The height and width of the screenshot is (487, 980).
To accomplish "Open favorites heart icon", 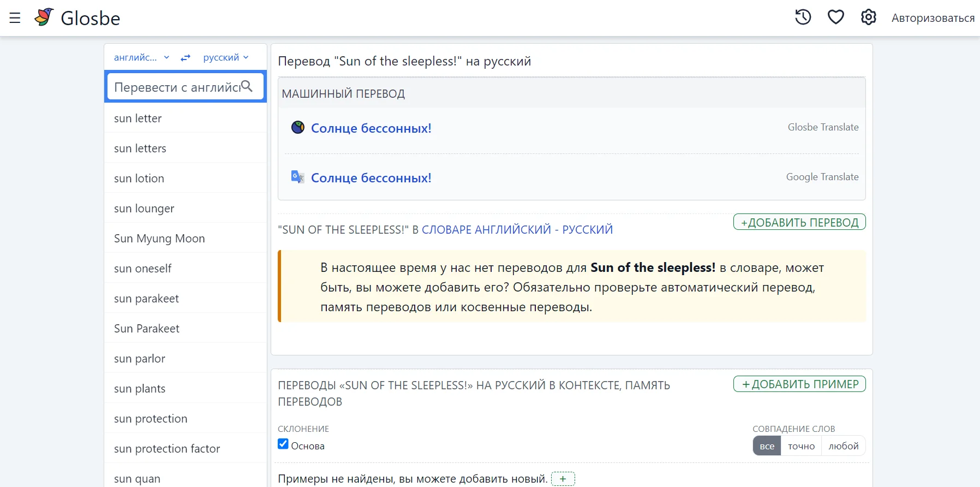I will click(x=835, y=17).
